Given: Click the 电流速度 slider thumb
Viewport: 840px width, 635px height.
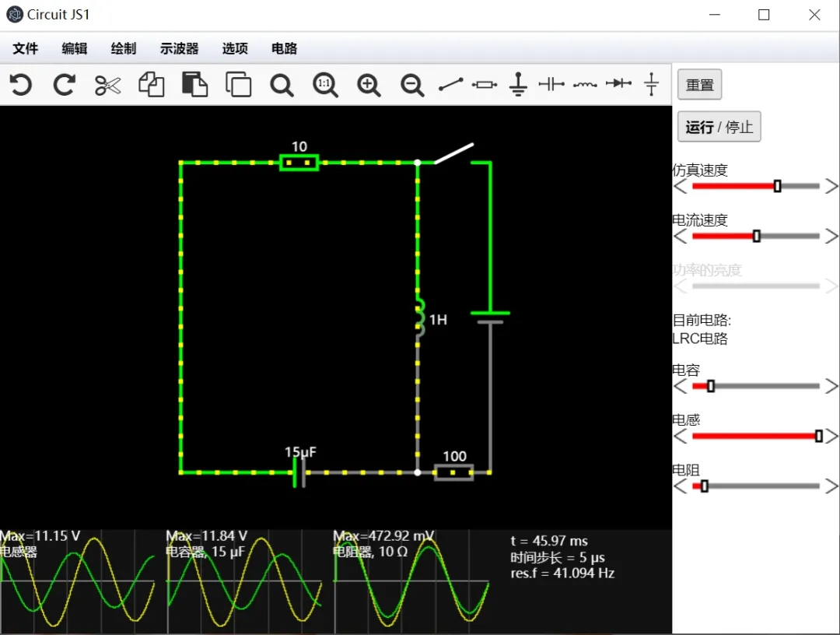Looking at the screenshot, I should 757,236.
